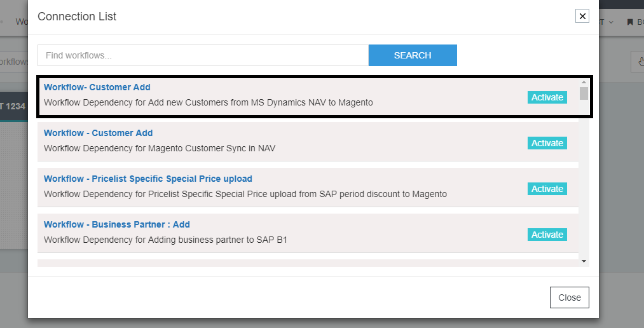Open Workflow - Business Partner : Add link

coord(117,224)
